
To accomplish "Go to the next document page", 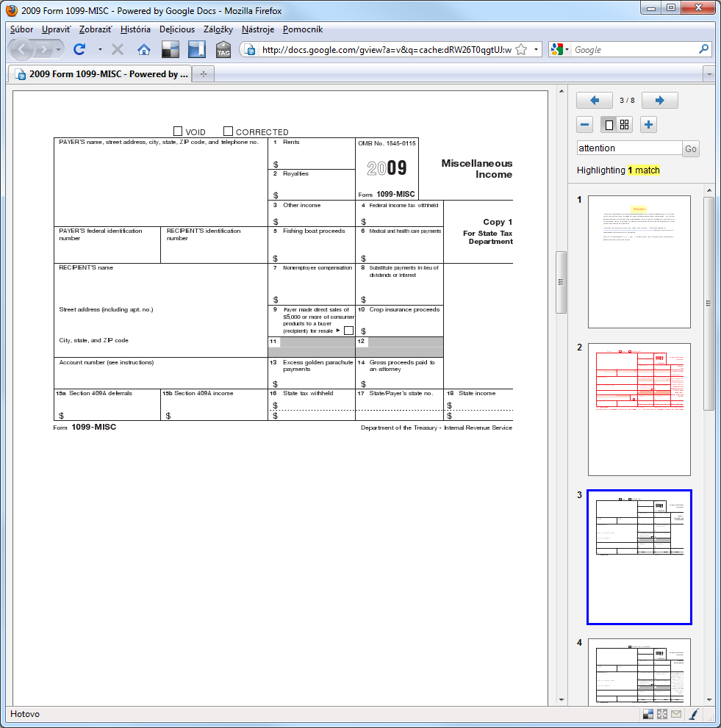I will 659,101.
